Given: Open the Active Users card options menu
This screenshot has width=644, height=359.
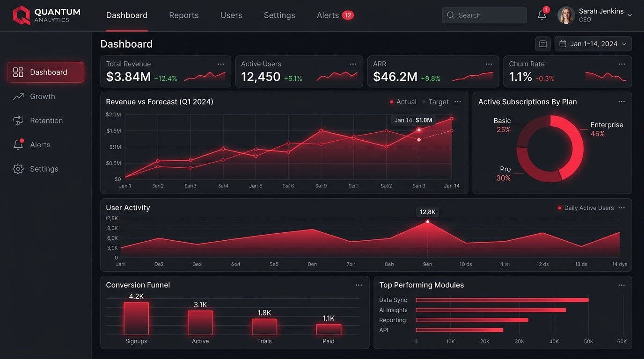Looking at the screenshot, I should click(353, 64).
